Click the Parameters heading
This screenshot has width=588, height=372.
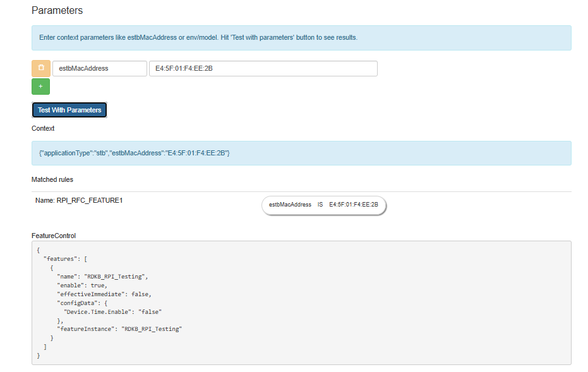pyautogui.click(x=57, y=11)
